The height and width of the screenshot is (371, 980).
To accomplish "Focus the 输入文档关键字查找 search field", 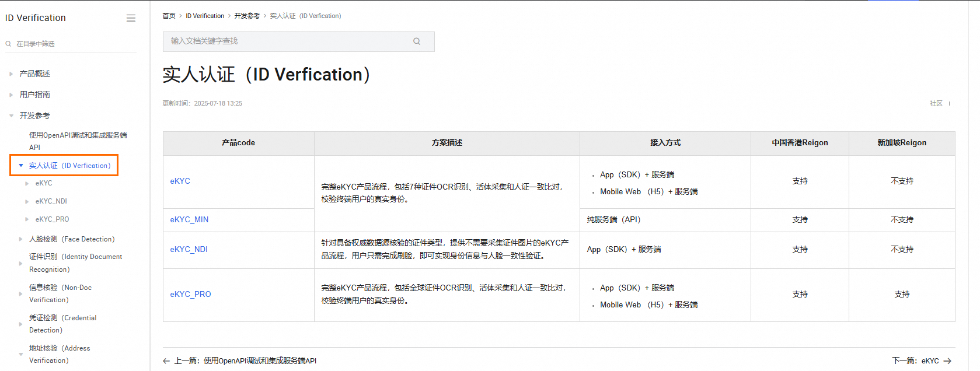I will [298, 41].
